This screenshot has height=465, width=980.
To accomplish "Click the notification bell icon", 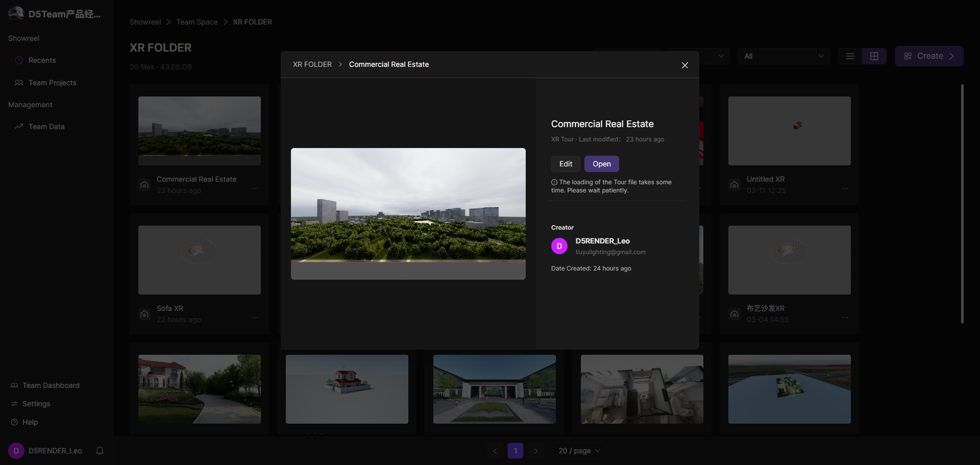I will click(100, 451).
